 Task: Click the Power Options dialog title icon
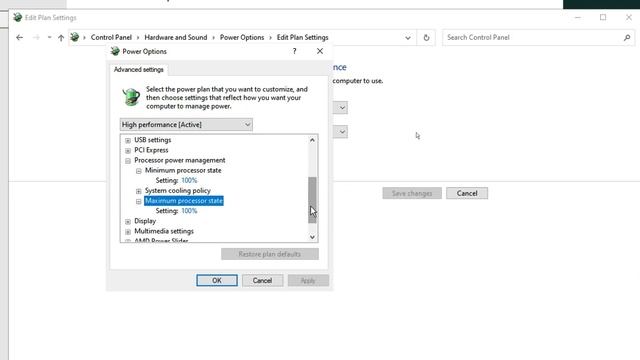pyautogui.click(x=115, y=51)
